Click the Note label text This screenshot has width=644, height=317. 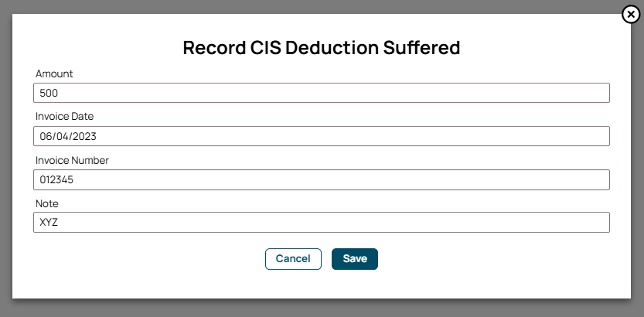(47, 203)
